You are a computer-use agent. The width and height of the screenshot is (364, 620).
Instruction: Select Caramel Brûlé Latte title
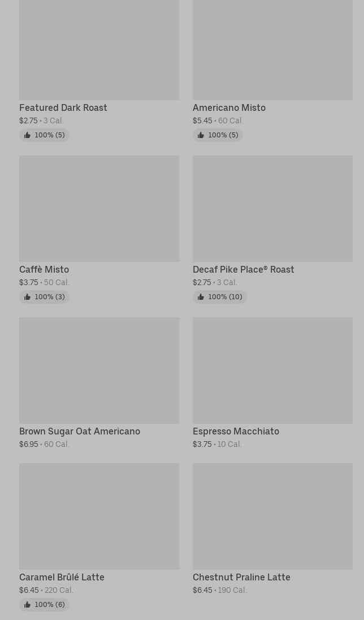tap(62, 577)
